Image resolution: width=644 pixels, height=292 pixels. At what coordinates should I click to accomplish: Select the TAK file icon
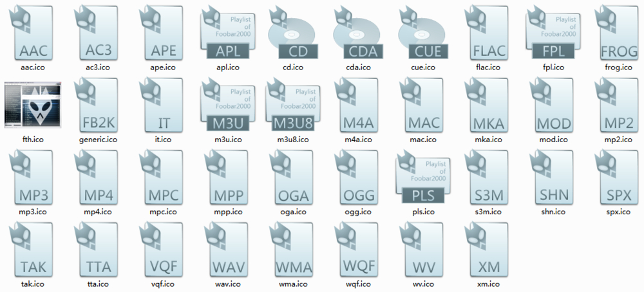[x=32, y=250]
